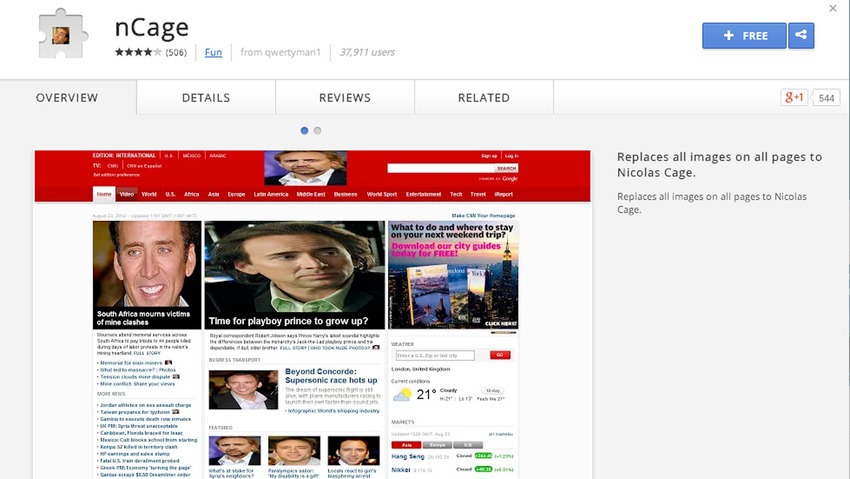Image resolution: width=850 pixels, height=479 pixels.
Task: Go to the Related tab
Action: click(484, 98)
